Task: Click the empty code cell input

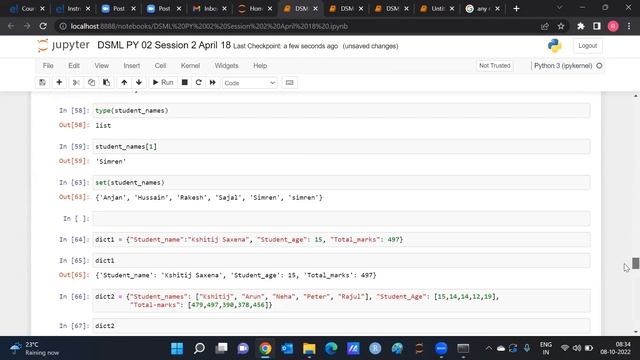Action: coord(341,218)
